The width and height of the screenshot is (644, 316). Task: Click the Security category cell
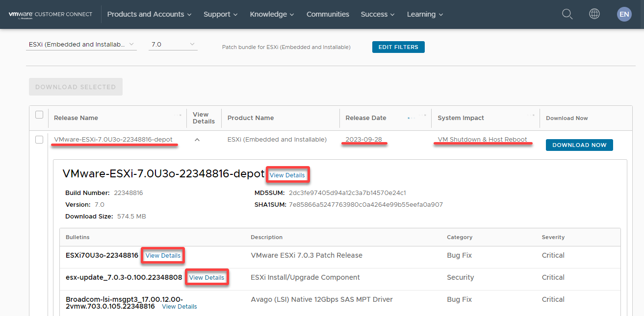click(460, 277)
